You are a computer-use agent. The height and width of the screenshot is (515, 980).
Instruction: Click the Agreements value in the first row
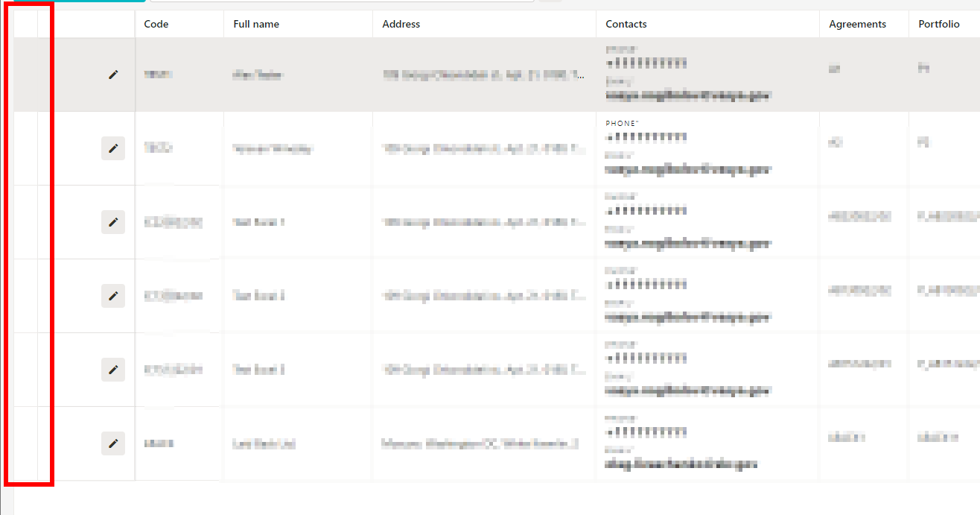point(834,69)
